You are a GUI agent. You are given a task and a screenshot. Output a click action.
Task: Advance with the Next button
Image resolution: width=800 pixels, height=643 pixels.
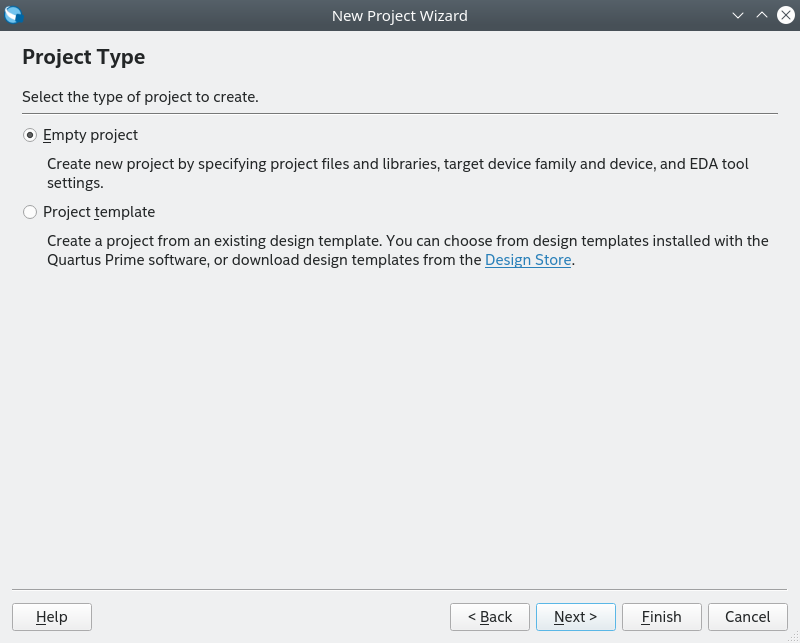pyautogui.click(x=576, y=617)
